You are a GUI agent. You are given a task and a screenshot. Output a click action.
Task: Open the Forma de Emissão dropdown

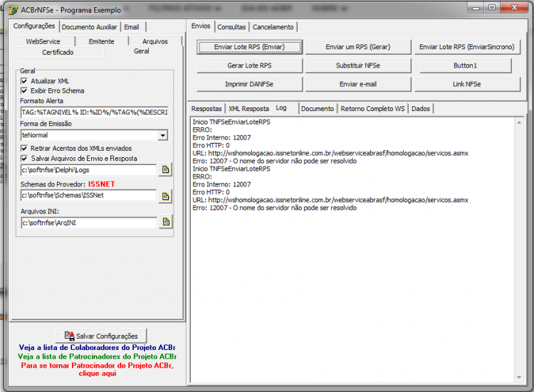pos(163,135)
